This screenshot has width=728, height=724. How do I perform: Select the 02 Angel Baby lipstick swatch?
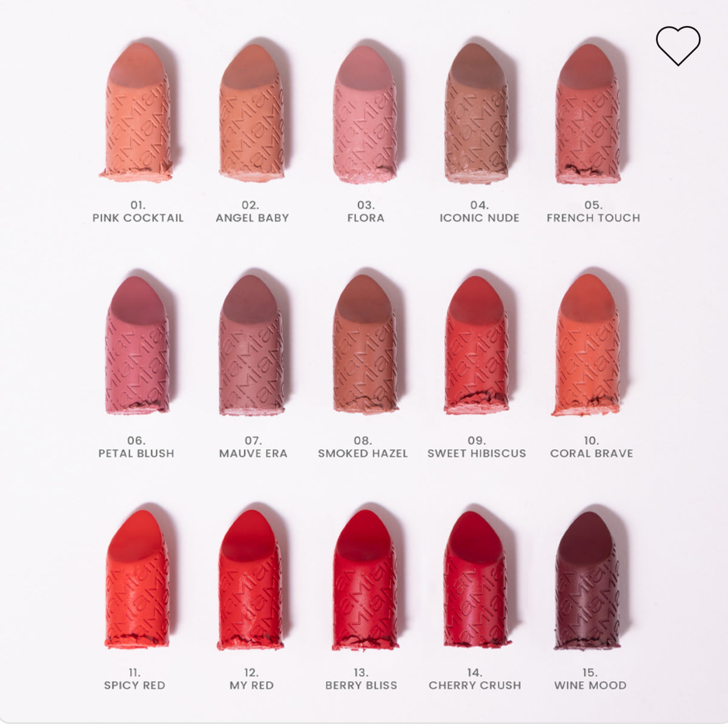coord(251,112)
